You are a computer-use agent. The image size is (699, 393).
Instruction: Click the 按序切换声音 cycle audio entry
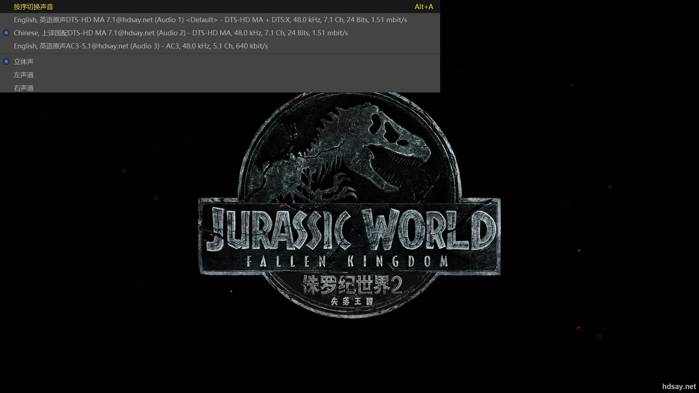click(33, 7)
